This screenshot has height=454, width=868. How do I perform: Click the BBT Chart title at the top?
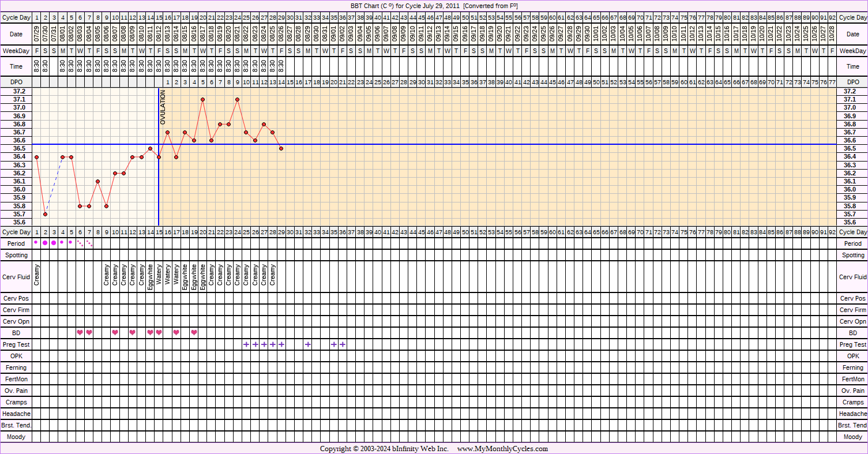click(x=434, y=6)
